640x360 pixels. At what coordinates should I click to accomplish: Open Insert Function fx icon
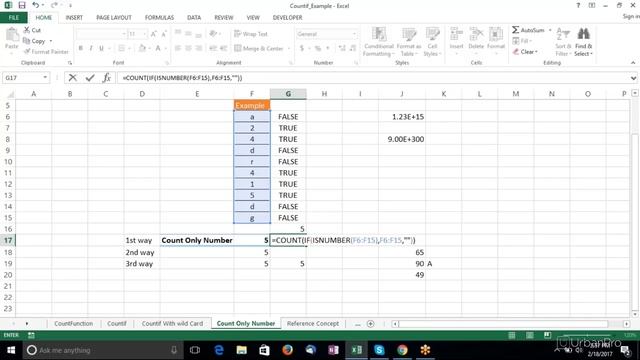coord(107,78)
